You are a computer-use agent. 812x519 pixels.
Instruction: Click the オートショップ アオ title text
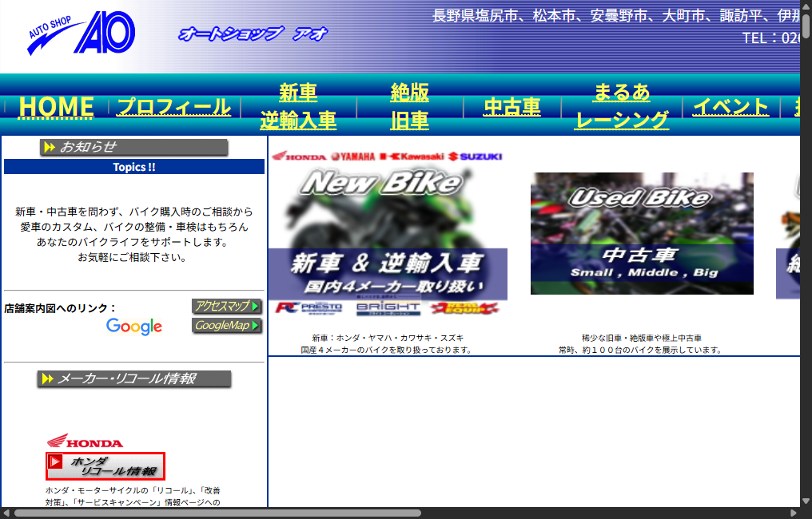point(253,34)
